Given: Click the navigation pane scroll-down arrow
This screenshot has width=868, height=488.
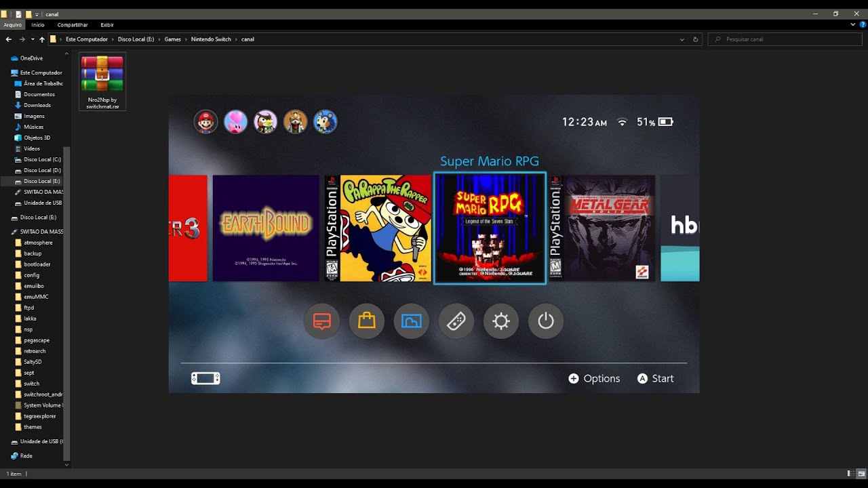Looking at the screenshot, I should (x=66, y=465).
